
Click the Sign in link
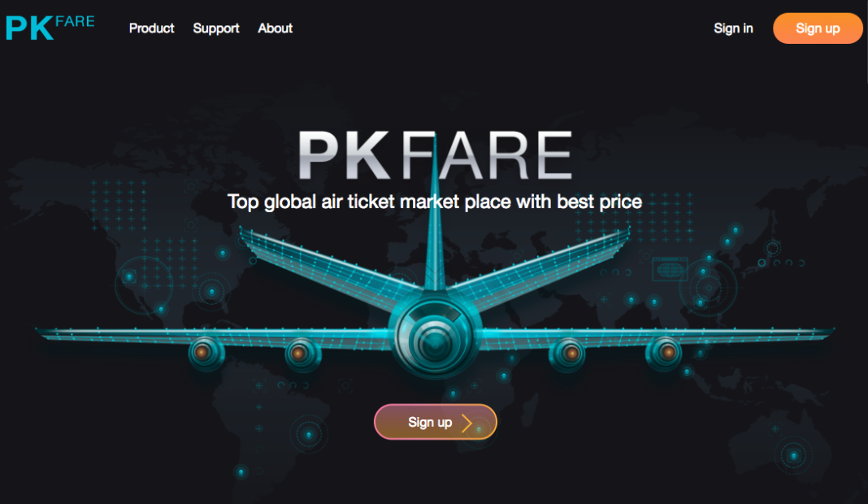coord(733,28)
